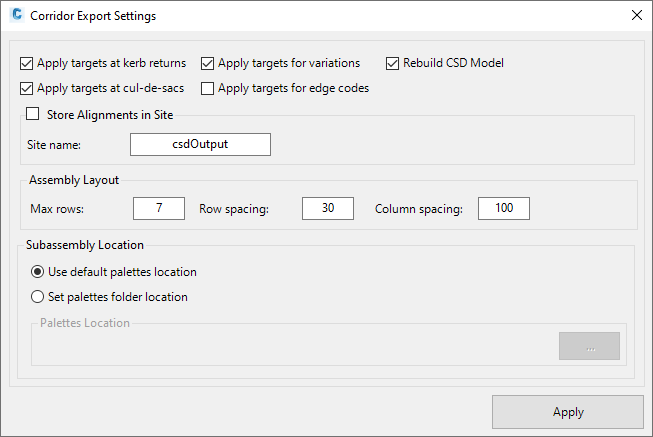Select Use default palettes location option
The image size is (653, 437).
coord(37,272)
